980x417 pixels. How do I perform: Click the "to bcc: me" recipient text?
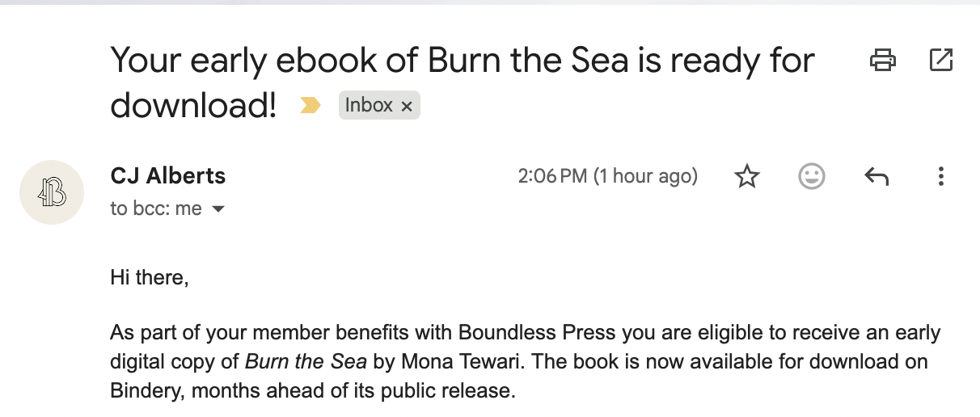click(x=156, y=208)
